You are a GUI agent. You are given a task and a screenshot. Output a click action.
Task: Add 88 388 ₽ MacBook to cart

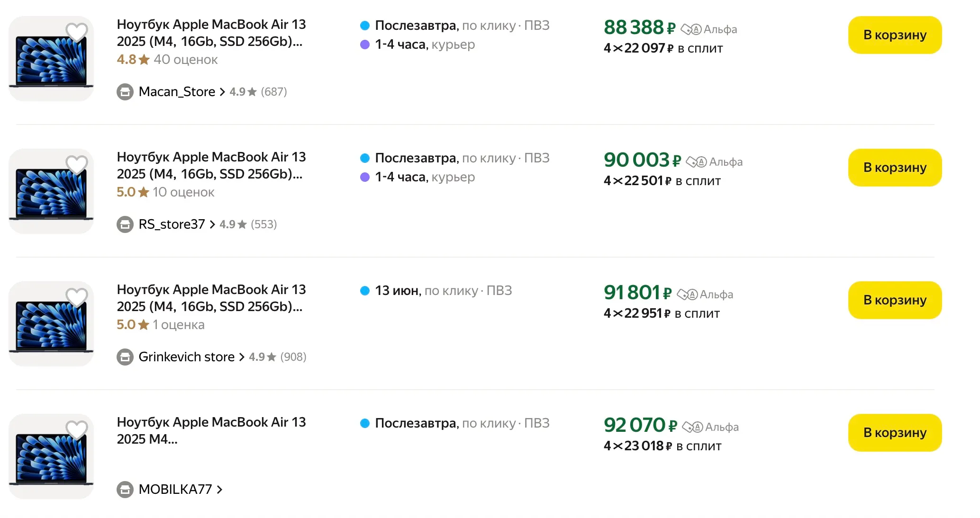(894, 35)
